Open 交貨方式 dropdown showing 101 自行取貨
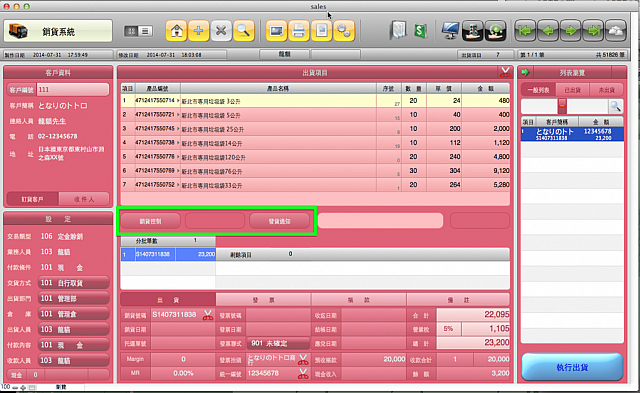The width and height of the screenshot is (640, 393). (x=73, y=283)
